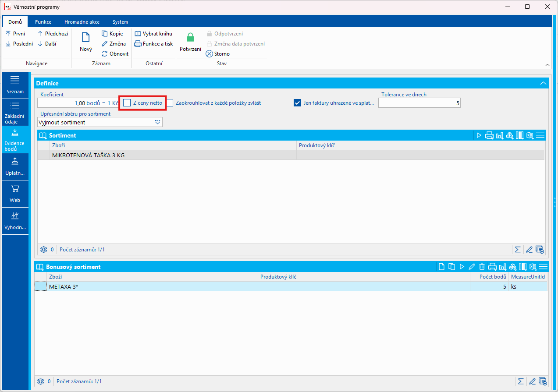This screenshot has width=558, height=392.
Task: Click the Koeficient input field
Action: (x=78, y=103)
